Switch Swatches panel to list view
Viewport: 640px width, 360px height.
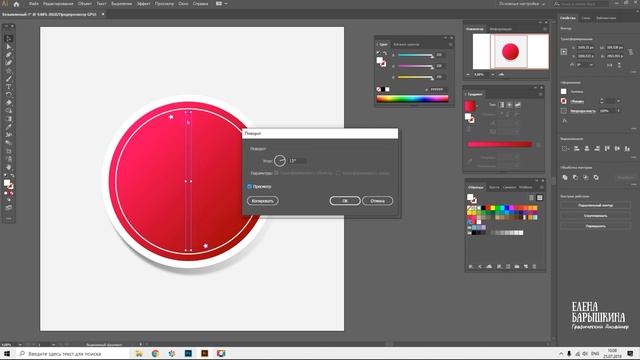(531, 198)
